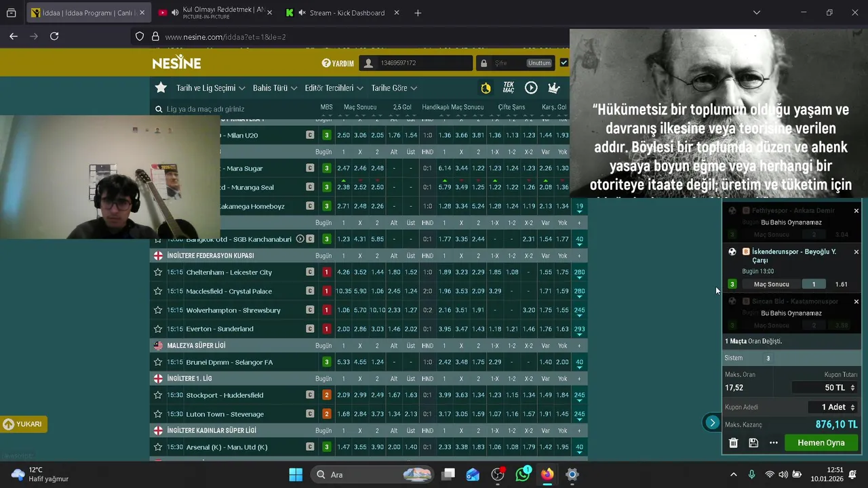
Task: Star the Stockport - Huddersfield match
Action: pyautogui.click(x=158, y=394)
